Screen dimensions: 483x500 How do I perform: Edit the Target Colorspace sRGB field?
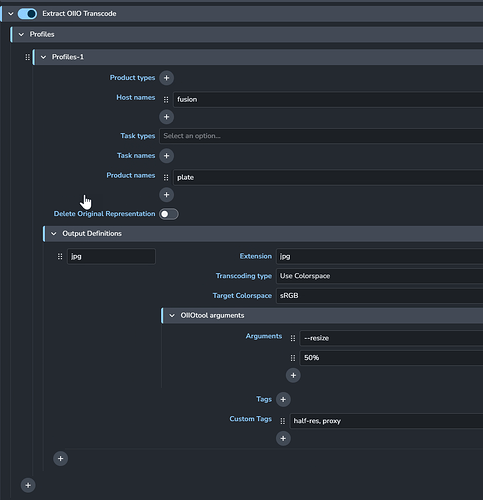pyautogui.click(x=379, y=296)
